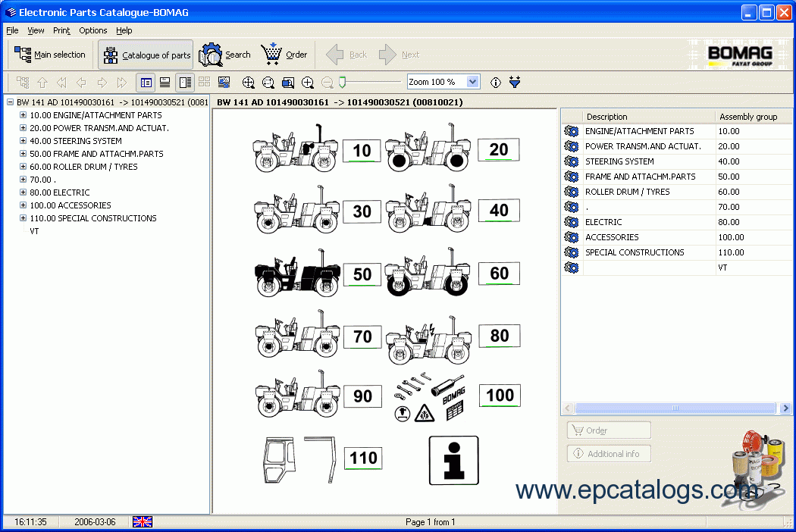Click the fit-to-window zoom icon

(248, 83)
